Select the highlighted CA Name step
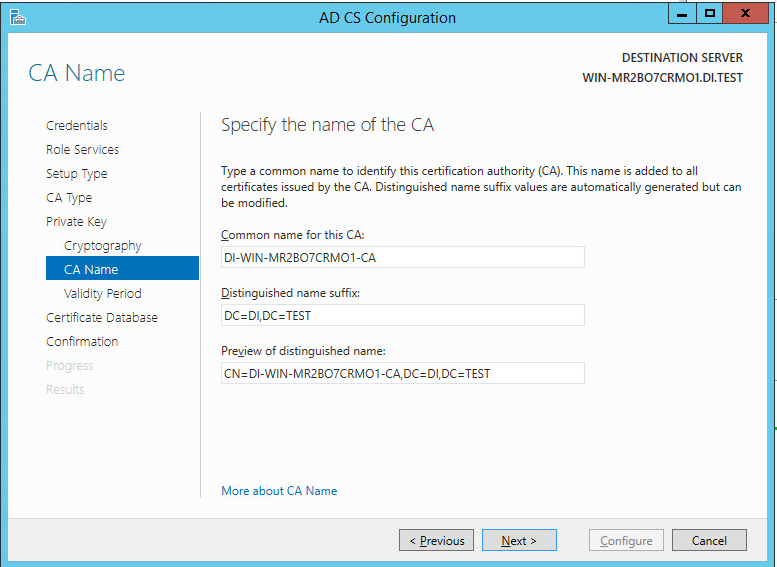The height and width of the screenshot is (567, 777). (91, 269)
